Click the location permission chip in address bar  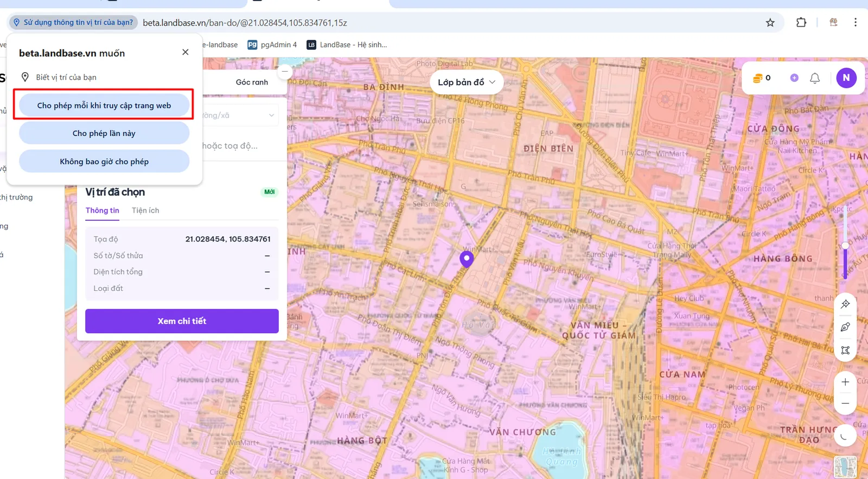coord(73,22)
